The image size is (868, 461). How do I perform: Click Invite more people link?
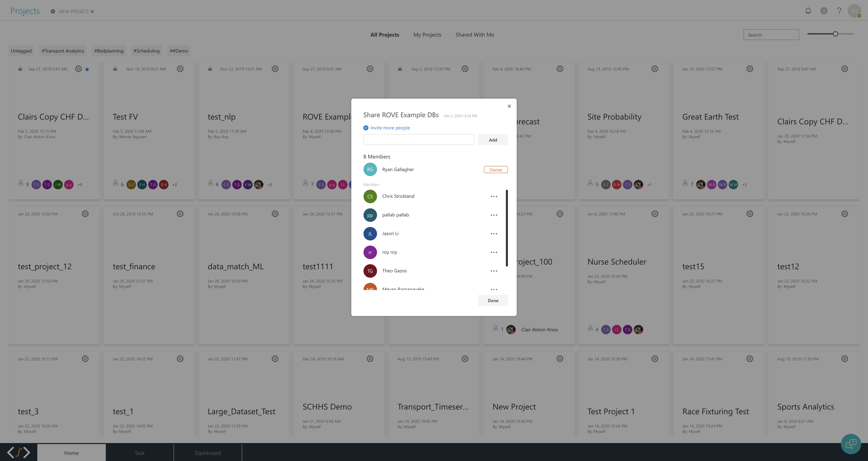[387, 128]
